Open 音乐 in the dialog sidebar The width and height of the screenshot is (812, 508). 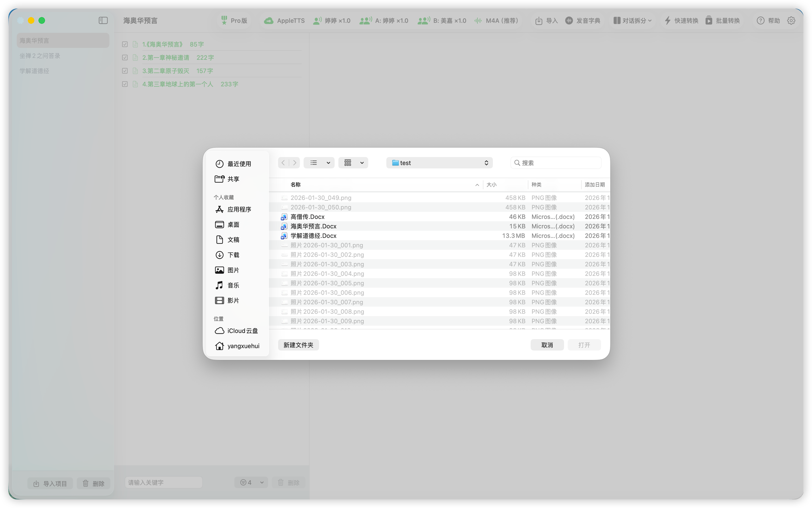click(x=227, y=285)
